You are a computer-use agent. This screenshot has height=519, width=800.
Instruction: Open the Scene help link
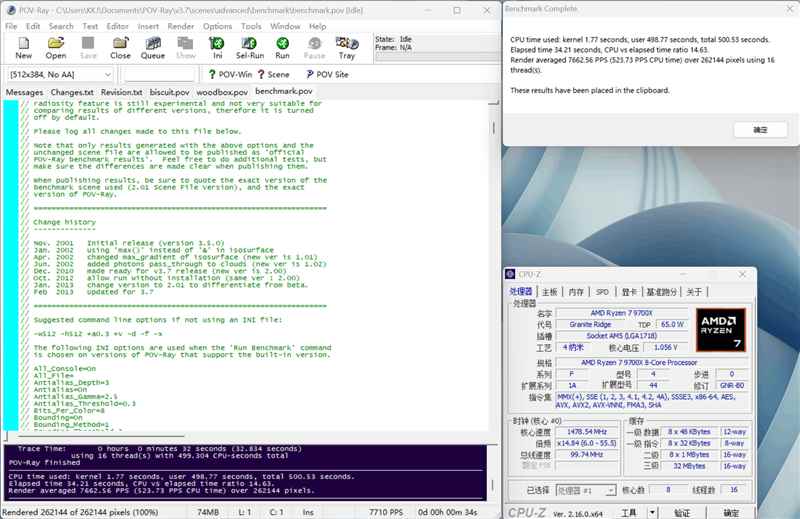coord(273,75)
